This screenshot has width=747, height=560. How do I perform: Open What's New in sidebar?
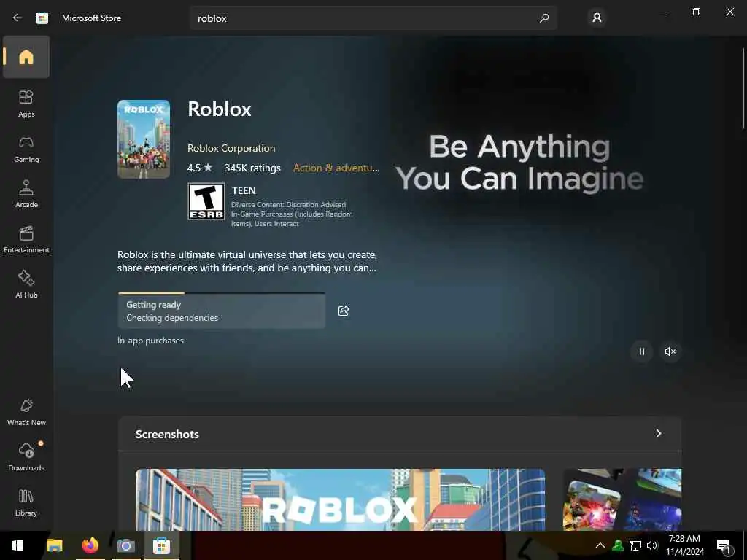[26, 412]
